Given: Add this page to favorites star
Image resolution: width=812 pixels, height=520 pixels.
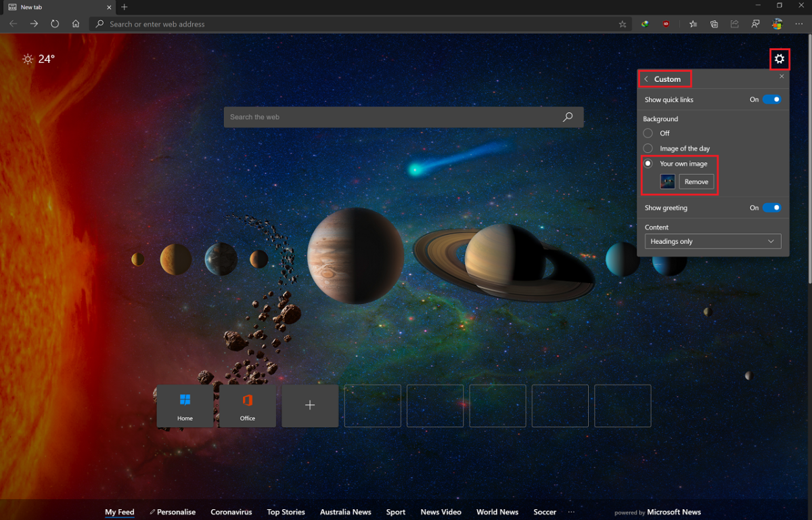Looking at the screenshot, I should coord(623,24).
